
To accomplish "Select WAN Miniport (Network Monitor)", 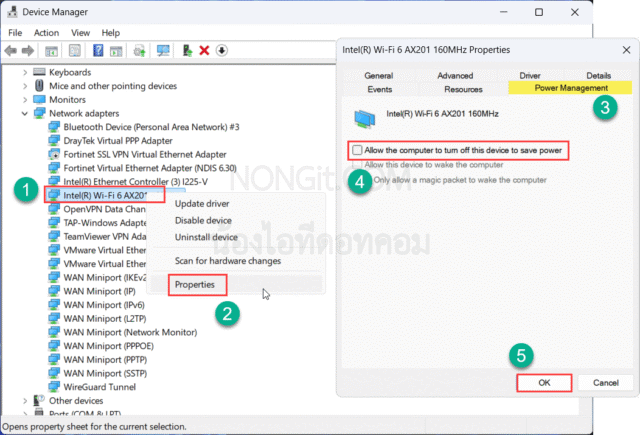I will [130, 332].
